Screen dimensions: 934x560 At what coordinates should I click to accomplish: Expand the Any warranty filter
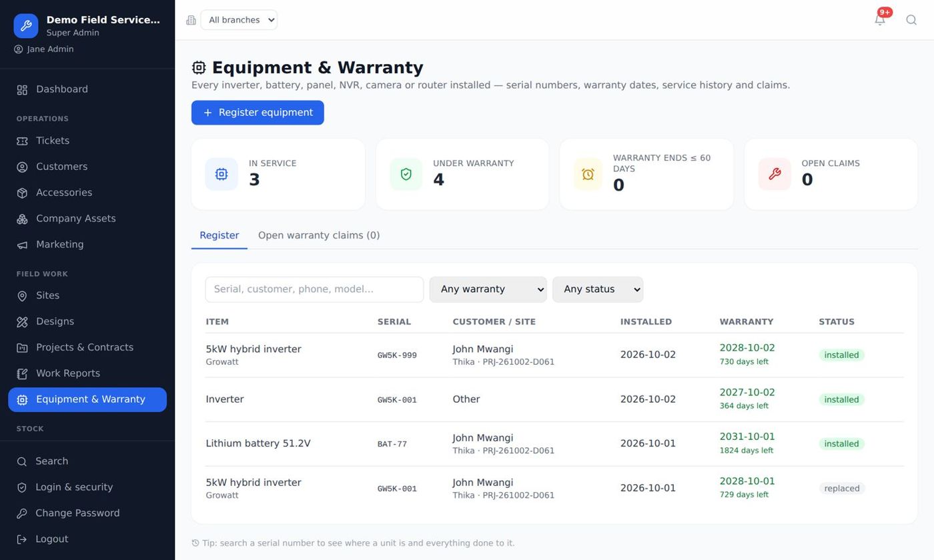point(488,289)
